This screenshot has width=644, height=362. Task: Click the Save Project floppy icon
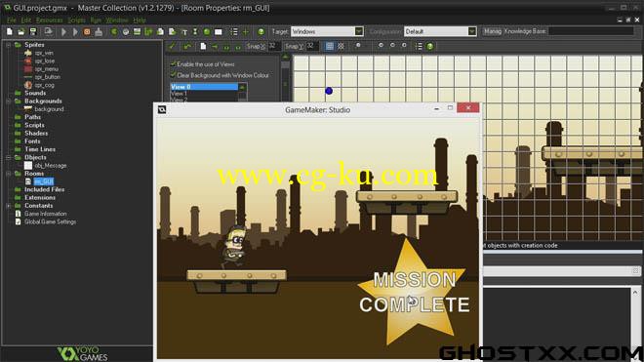33,31
